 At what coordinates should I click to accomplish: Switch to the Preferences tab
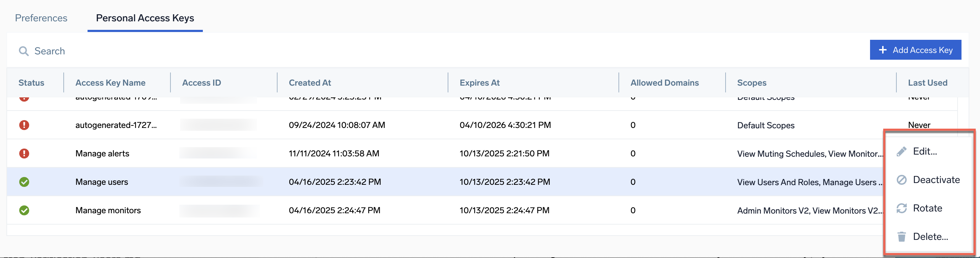[x=41, y=18]
